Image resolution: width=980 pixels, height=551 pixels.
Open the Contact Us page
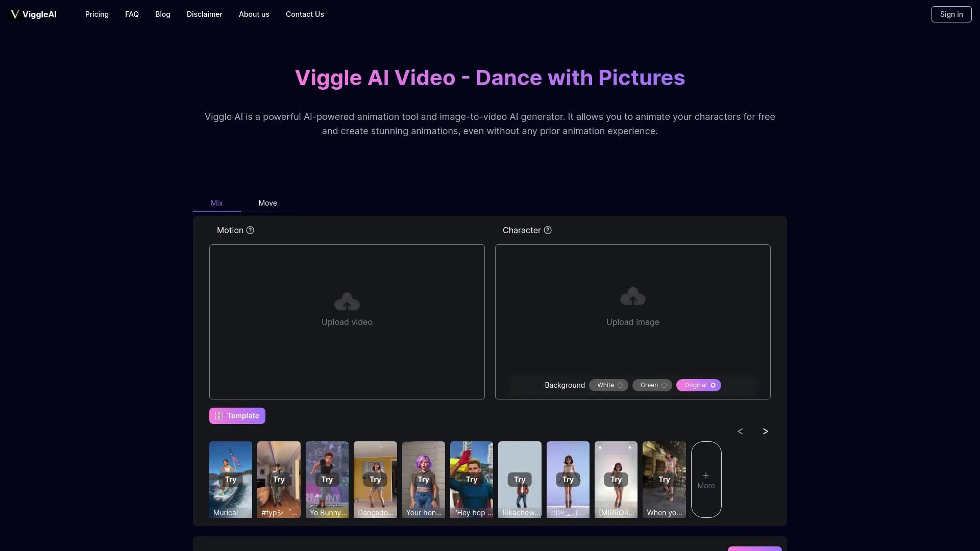point(305,14)
